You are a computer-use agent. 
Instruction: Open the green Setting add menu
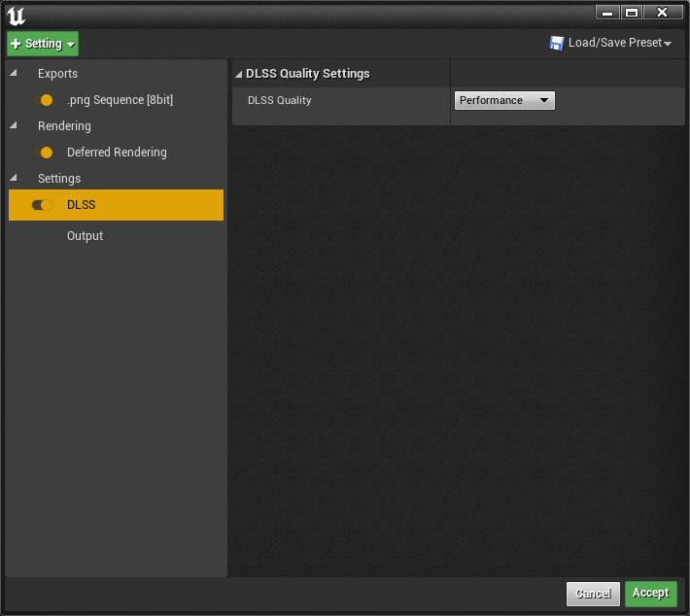pyautogui.click(x=43, y=44)
